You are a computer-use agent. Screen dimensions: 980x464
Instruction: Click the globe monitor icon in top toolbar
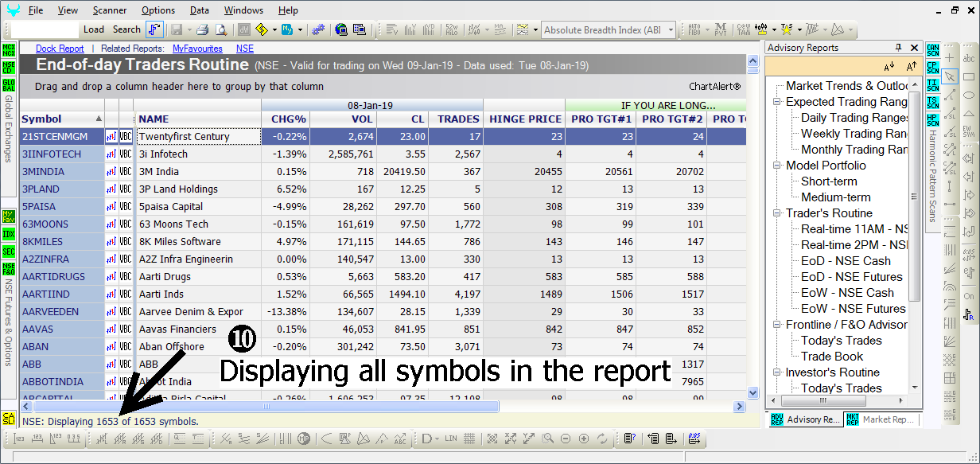[340, 29]
